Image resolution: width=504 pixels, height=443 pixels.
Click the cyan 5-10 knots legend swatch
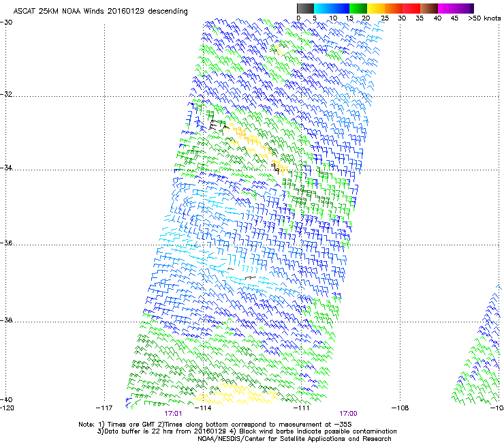323,8
